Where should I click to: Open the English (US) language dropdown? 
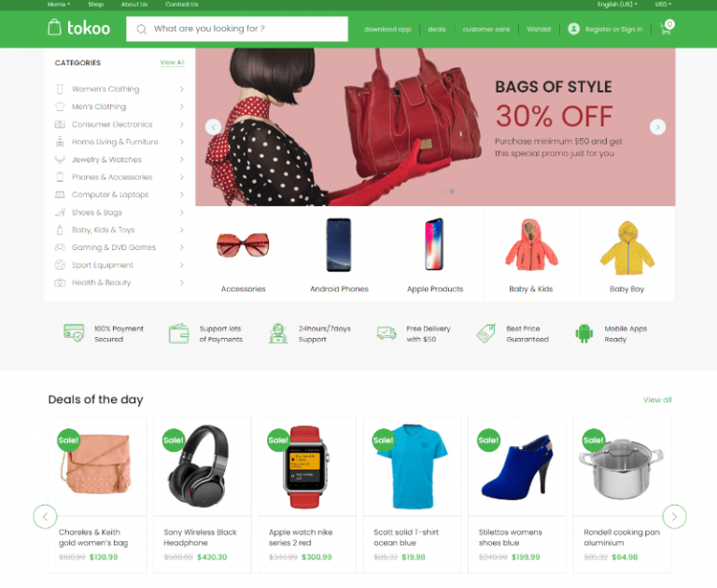617,4
